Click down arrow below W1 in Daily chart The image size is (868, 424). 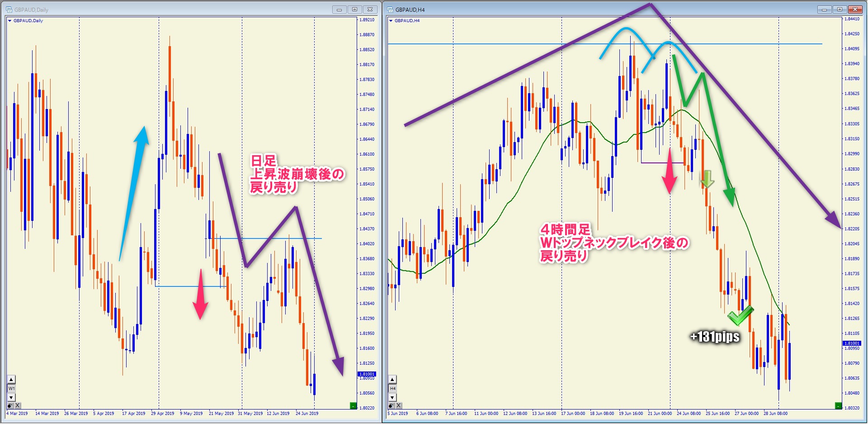point(11,397)
